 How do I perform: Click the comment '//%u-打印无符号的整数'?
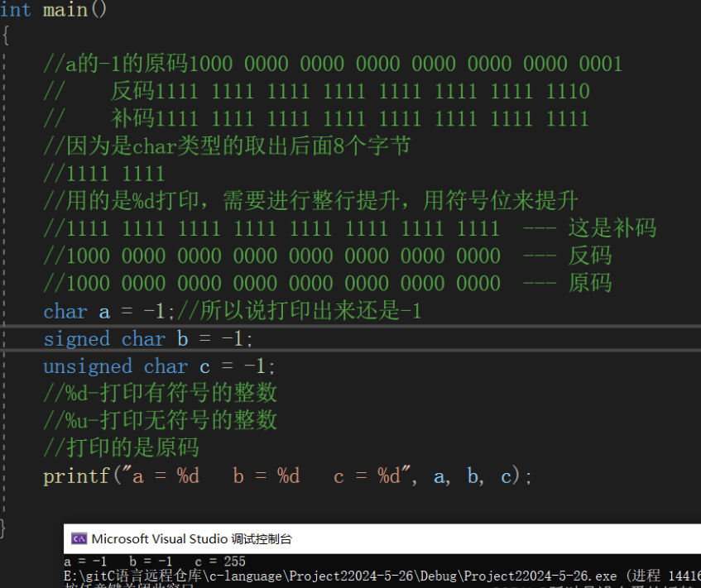(160, 420)
